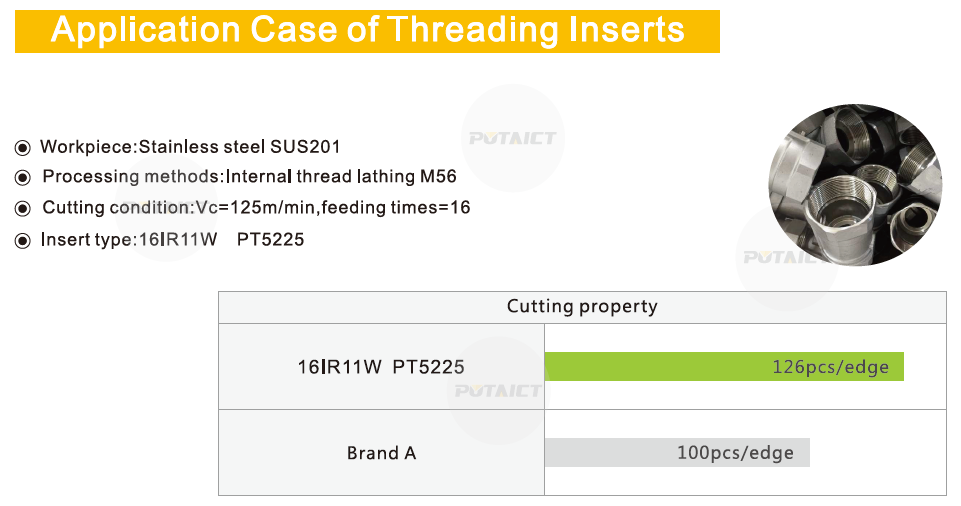Image resolution: width=961 pixels, height=506 pixels.
Task: Click the Cutting condition bullet icon
Action: pos(23,209)
